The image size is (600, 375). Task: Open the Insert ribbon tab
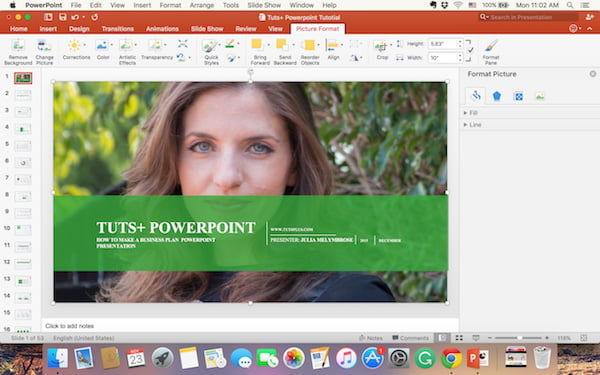tap(48, 29)
